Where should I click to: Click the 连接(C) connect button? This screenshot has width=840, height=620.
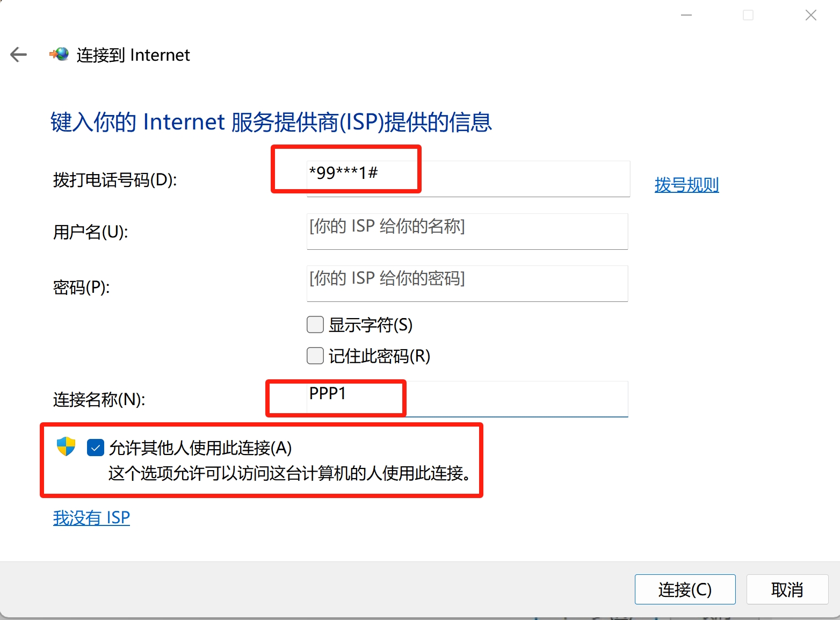click(685, 589)
